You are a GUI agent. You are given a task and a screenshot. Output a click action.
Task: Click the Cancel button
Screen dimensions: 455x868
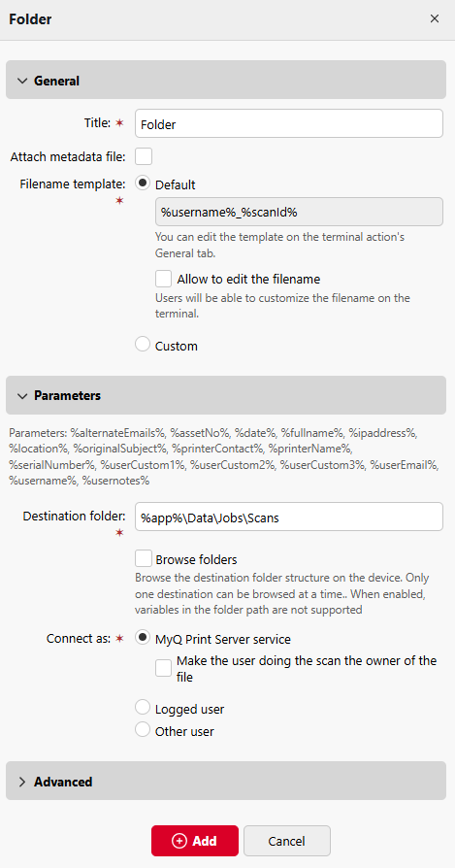click(287, 841)
